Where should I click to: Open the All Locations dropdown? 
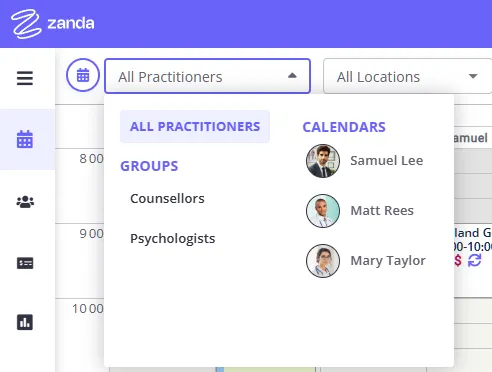pos(407,76)
